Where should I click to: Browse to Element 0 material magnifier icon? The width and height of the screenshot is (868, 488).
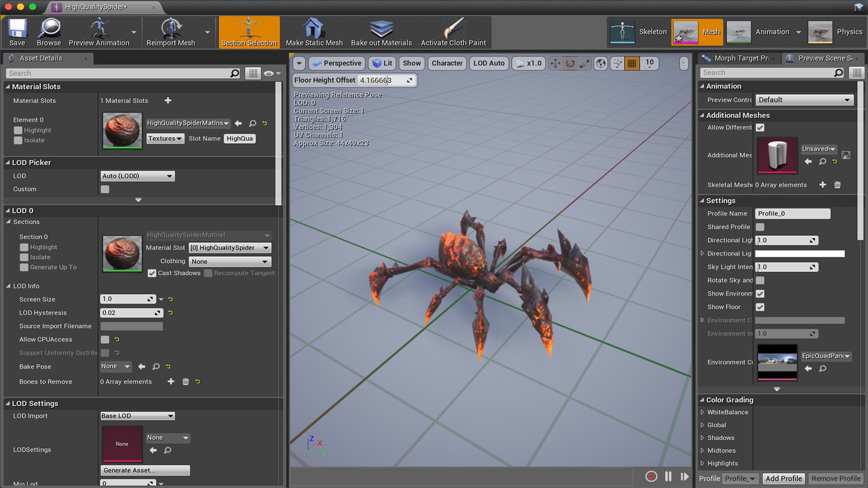coord(252,123)
